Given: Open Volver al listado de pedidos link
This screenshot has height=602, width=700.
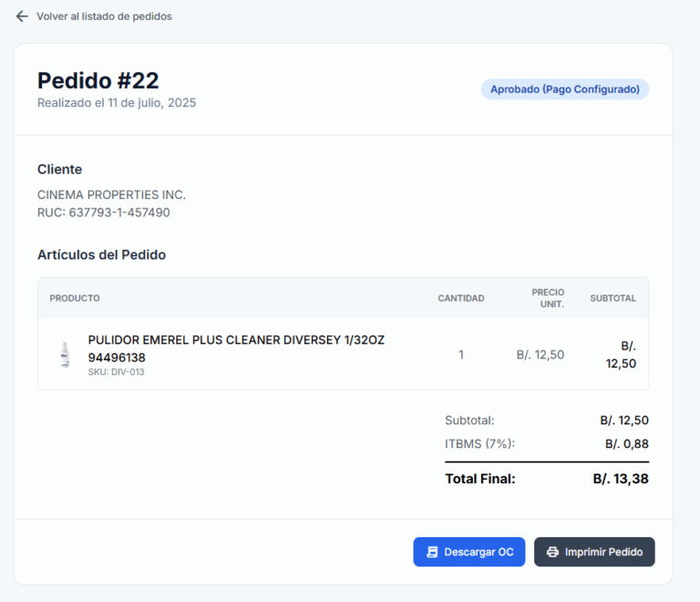Looking at the screenshot, I should [x=104, y=16].
